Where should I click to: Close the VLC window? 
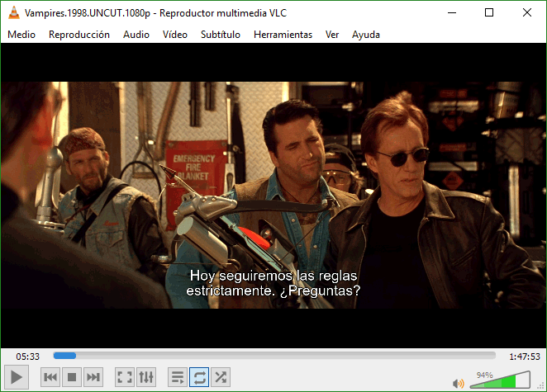point(527,12)
